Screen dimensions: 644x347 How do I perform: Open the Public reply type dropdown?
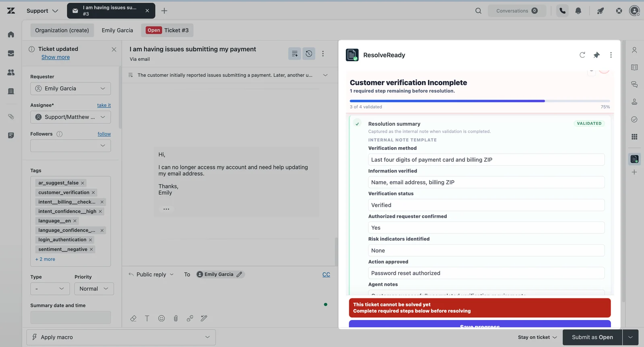[151, 274]
